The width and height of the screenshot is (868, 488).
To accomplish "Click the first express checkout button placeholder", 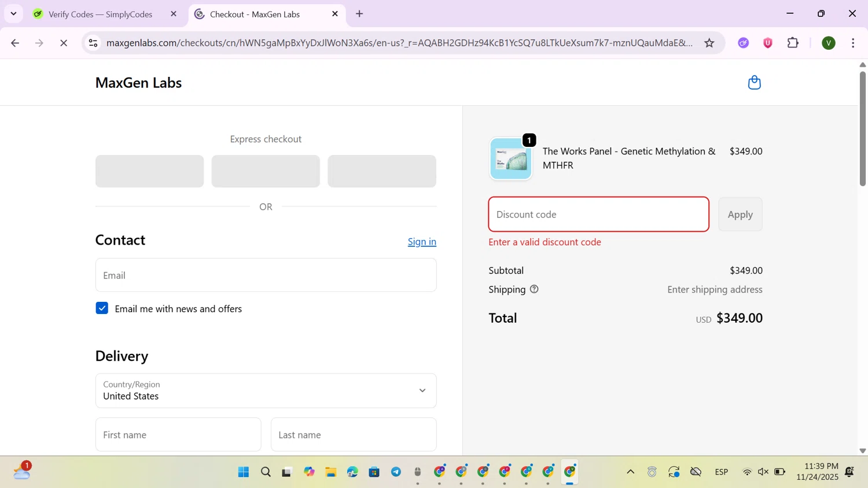I will click(149, 171).
